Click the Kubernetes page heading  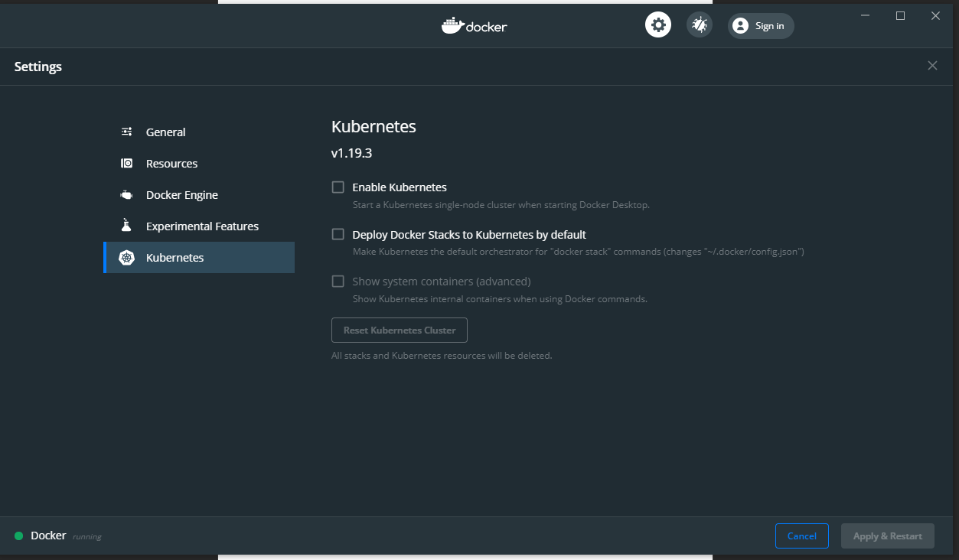373,126
